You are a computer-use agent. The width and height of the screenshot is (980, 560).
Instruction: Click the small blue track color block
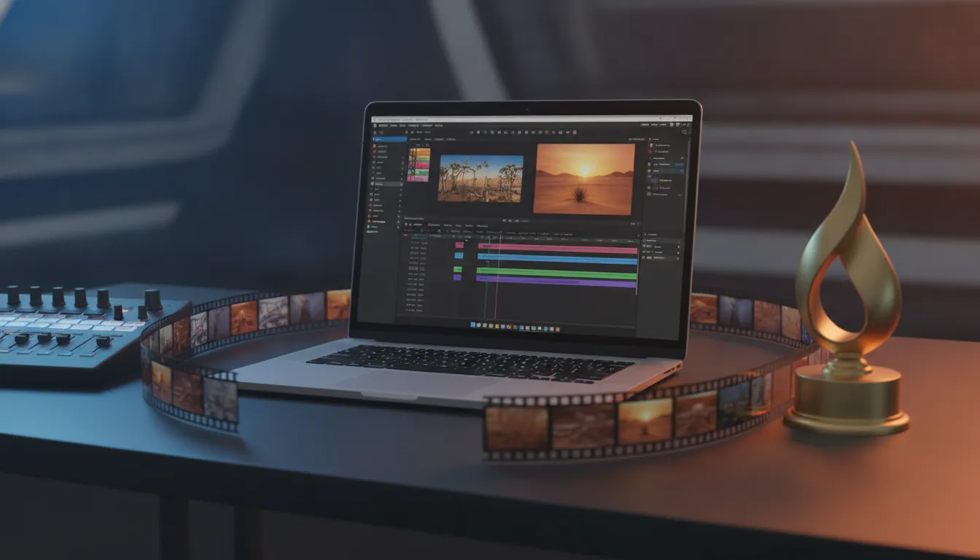[459, 255]
